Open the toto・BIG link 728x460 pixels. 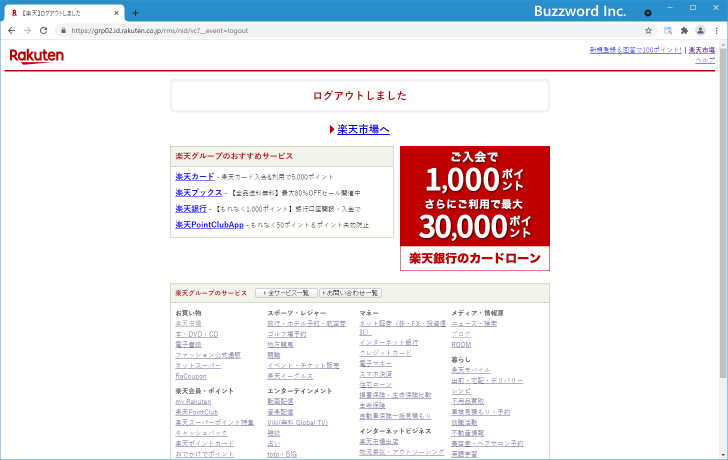tap(282, 454)
